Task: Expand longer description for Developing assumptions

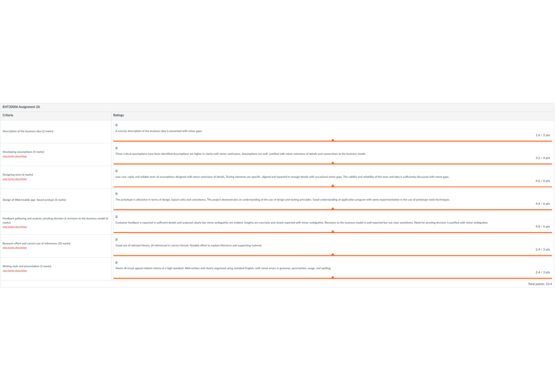Action: click(x=15, y=156)
